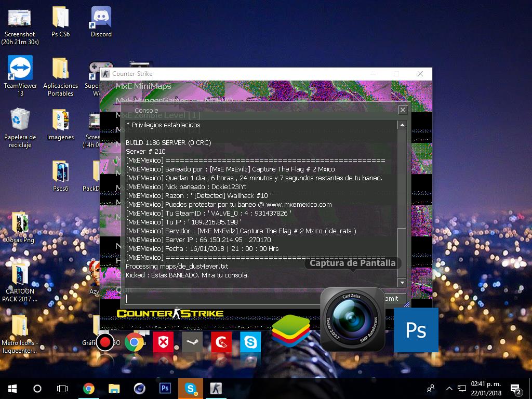
Task: Open TeamViewer 13 desktop shortcut
Action: [20, 75]
